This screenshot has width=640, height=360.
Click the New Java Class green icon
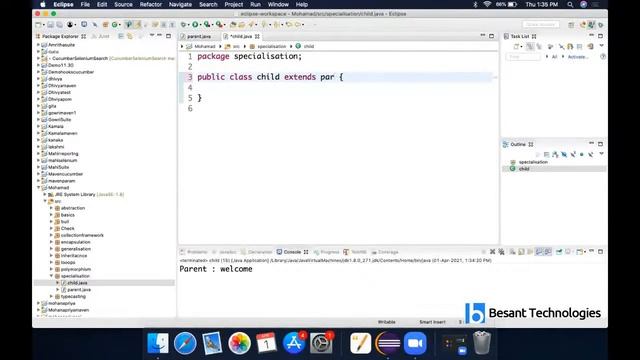[x=115, y=25]
